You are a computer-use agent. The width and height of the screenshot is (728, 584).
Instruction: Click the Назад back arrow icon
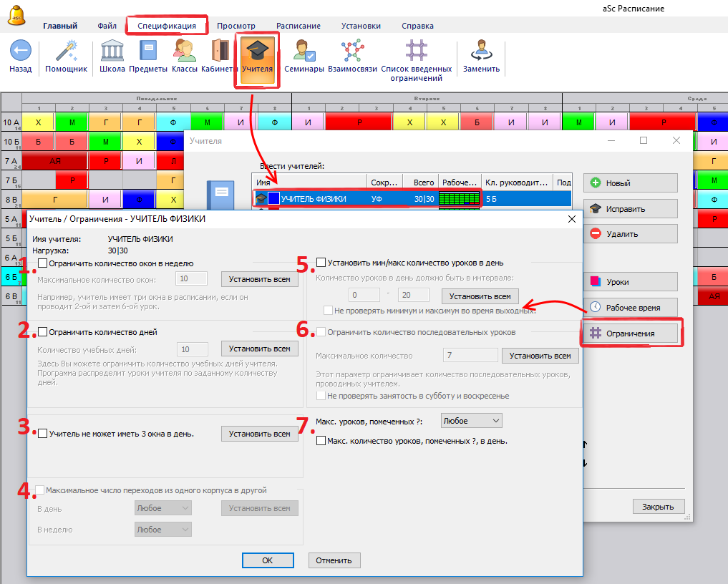click(20, 52)
